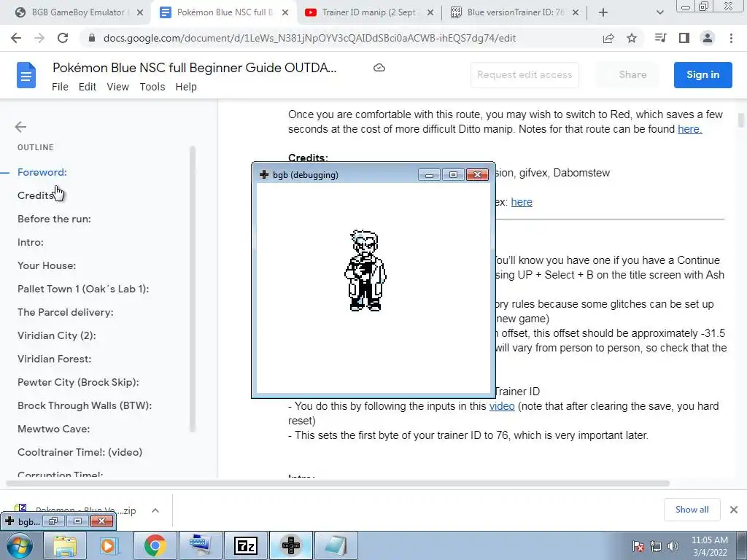Open the View menu in Docs
Image resolution: width=747 pixels, height=560 pixels.
[x=117, y=87]
